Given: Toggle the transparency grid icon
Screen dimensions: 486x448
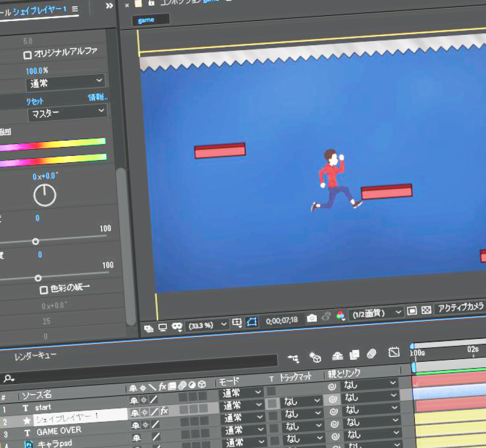Looking at the screenshot, I should point(426,310).
